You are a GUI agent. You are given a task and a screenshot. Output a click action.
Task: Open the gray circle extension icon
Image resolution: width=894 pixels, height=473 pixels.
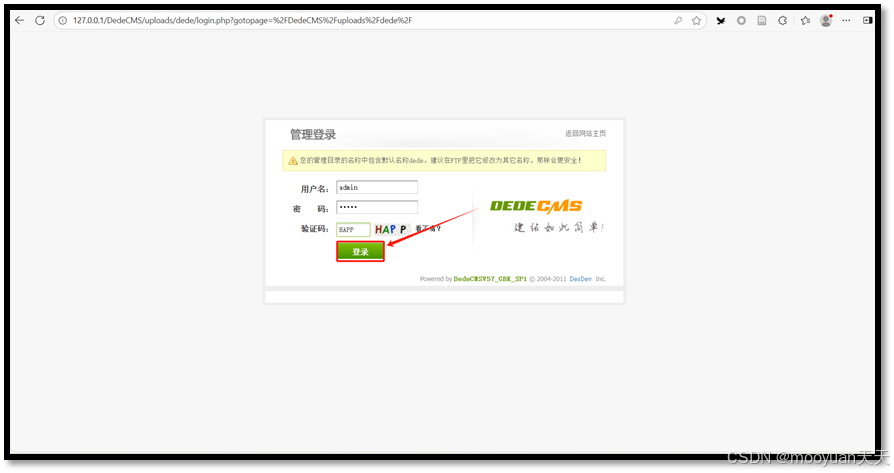(x=741, y=21)
